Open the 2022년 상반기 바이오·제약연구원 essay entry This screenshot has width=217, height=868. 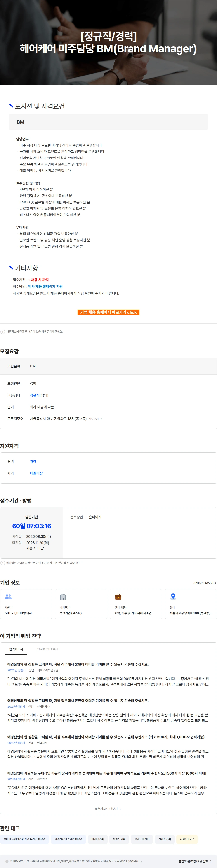108,674
